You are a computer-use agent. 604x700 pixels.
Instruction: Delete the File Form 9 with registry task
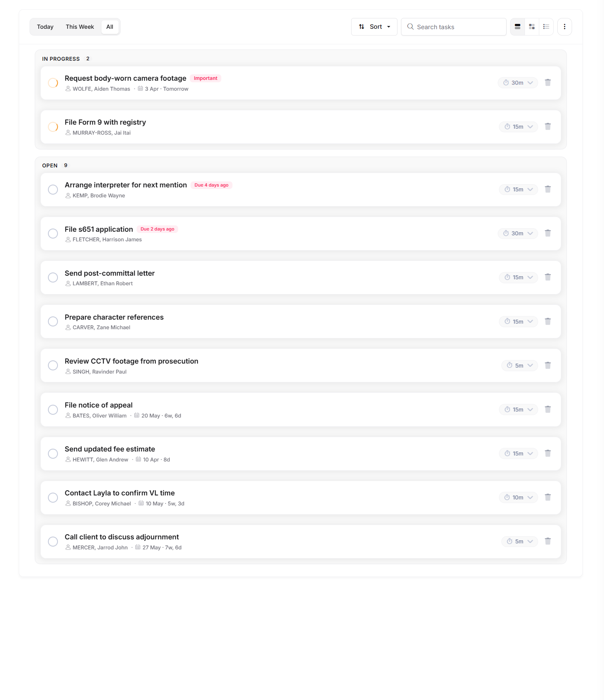point(548,126)
